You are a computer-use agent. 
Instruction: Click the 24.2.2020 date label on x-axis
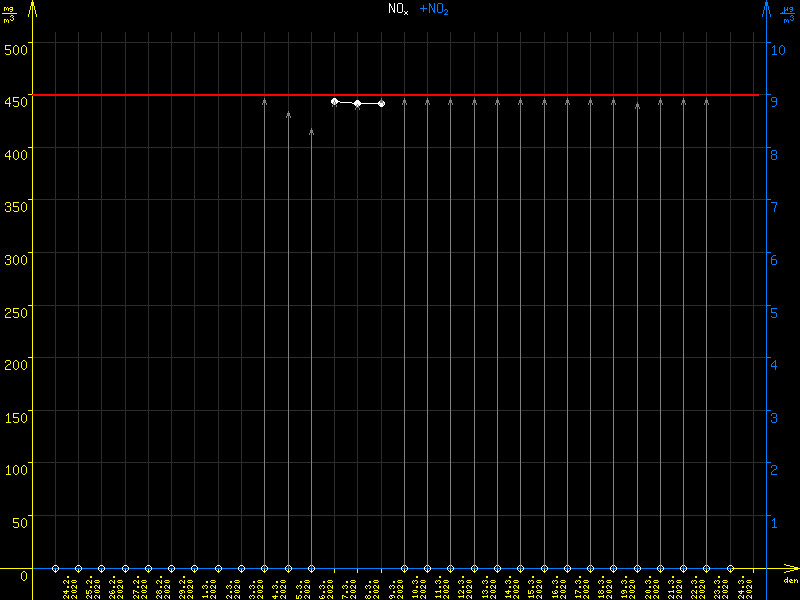click(x=66, y=585)
